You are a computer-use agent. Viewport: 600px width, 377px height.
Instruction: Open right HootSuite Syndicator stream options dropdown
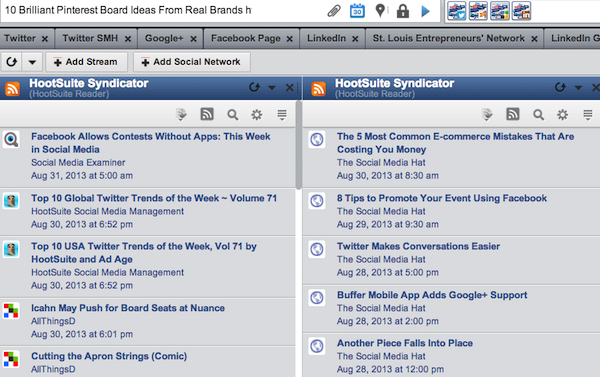click(x=578, y=88)
